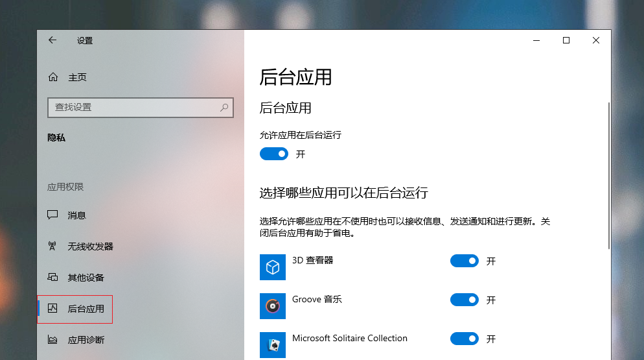Click the 应用诊断 chart icon
The height and width of the screenshot is (360, 644).
coord(52,339)
